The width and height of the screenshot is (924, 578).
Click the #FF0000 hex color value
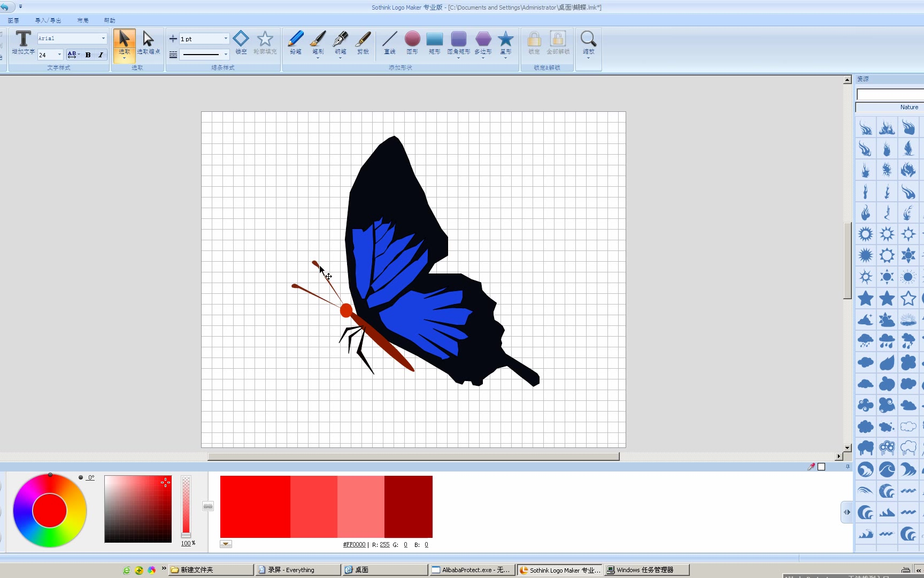[x=354, y=544]
